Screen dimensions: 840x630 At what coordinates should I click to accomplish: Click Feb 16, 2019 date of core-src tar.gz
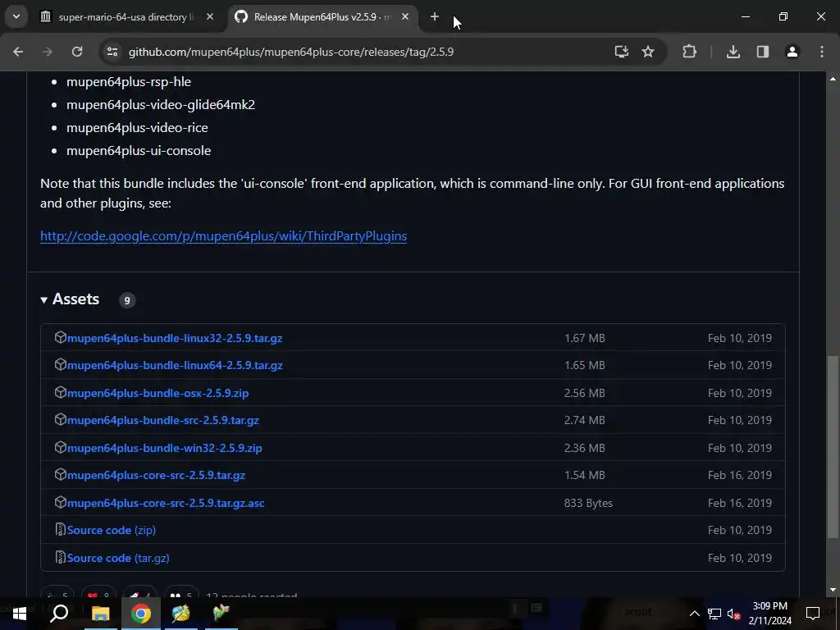(x=740, y=475)
